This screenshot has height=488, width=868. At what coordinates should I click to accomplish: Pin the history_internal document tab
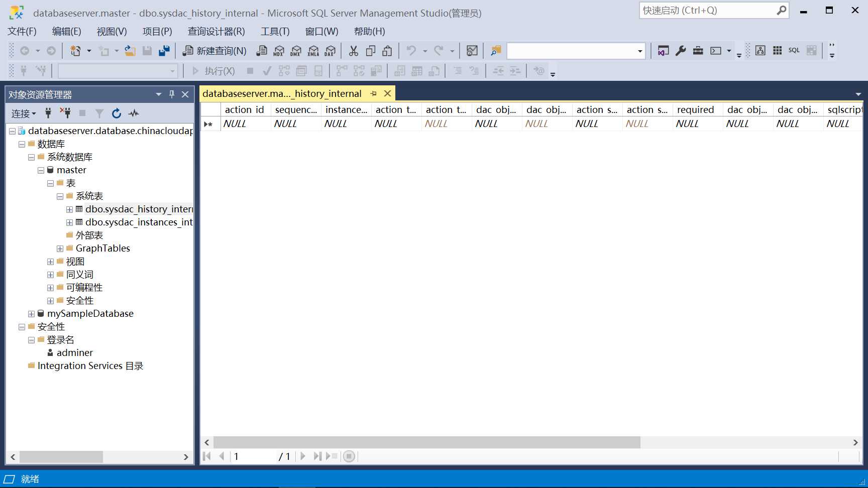(x=373, y=93)
